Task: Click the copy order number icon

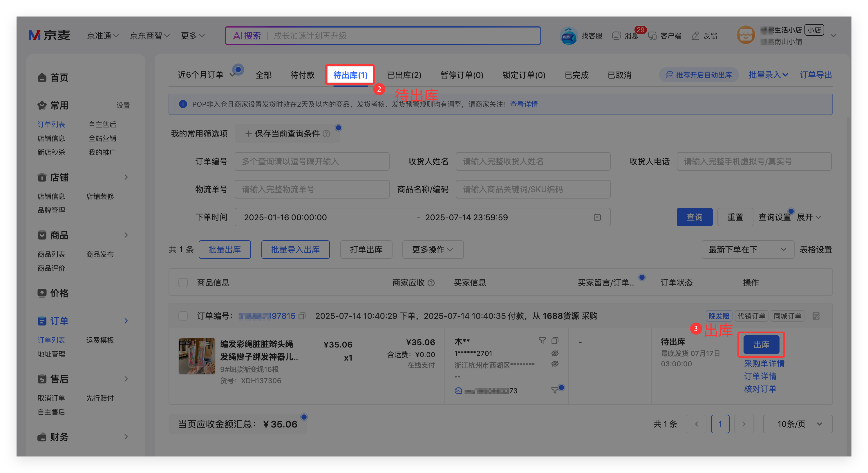Action: tap(302, 316)
